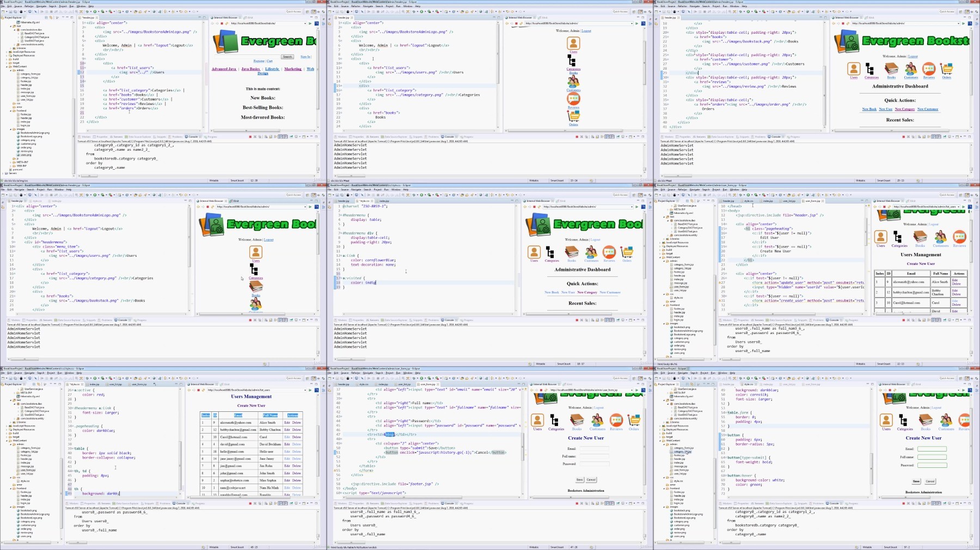
Task: Click Books icon in middle-right Users Management page
Action: [920, 237]
